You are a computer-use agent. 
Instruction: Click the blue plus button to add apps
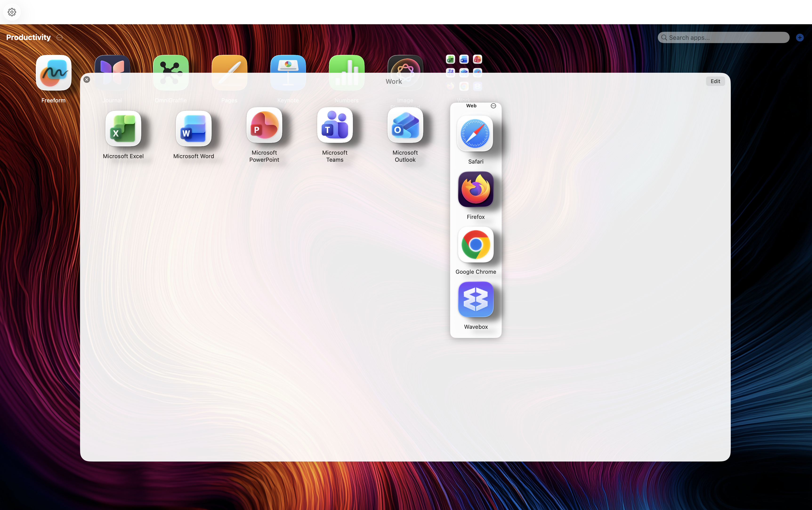click(x=800, y=37)
